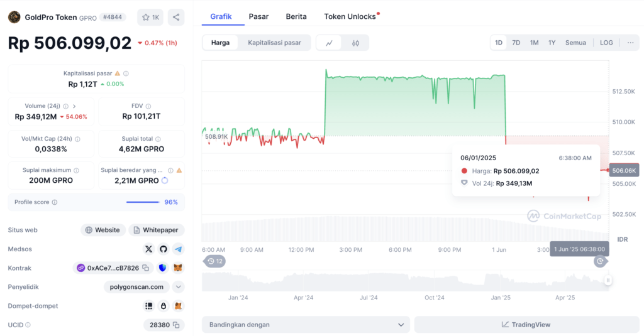This screenshot has height=336, width=644.
Task: Show UCID info icon
Action: click(x=28, y=325)
